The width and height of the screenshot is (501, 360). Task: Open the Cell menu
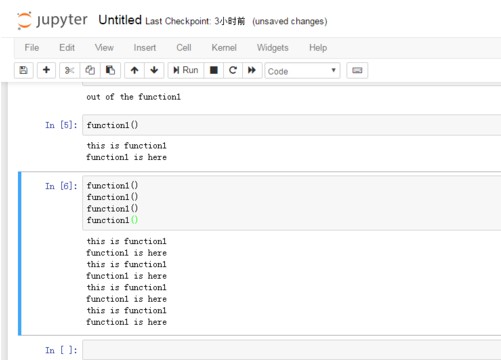tap(184, 48)
